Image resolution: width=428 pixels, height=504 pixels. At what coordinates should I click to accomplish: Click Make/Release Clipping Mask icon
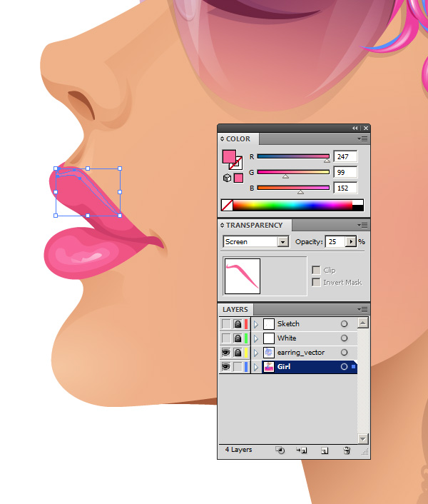[x=280, y=450]
